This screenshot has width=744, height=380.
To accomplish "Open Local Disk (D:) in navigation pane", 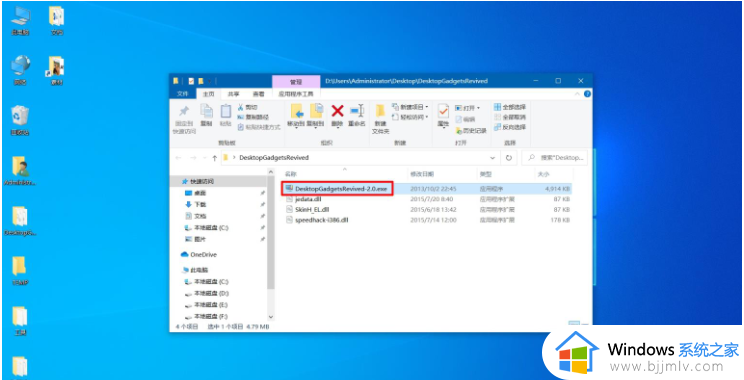I will (x=211, y=293).
